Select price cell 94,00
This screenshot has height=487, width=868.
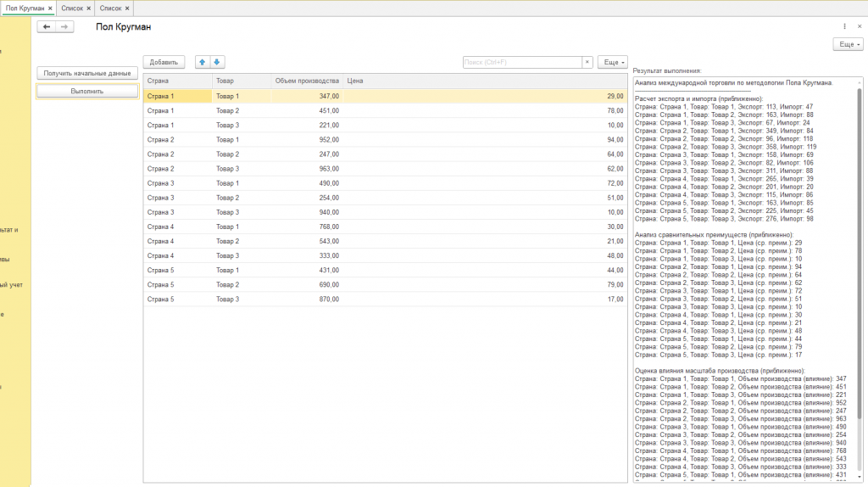(x=486, y=140)
